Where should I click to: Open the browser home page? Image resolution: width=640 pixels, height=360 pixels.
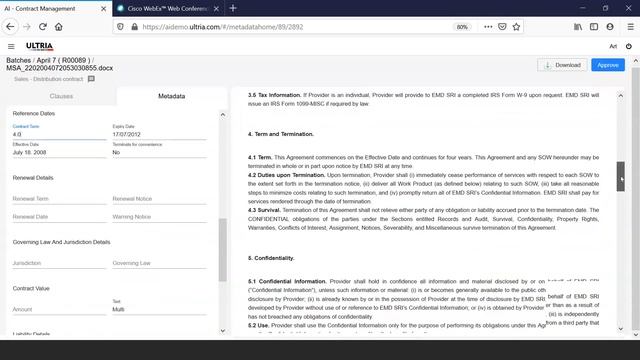coord(59,27)
